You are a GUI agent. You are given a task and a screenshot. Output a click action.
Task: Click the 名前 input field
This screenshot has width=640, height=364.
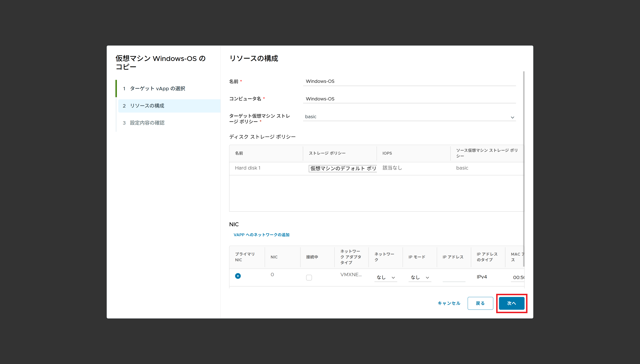pos(409,81)
